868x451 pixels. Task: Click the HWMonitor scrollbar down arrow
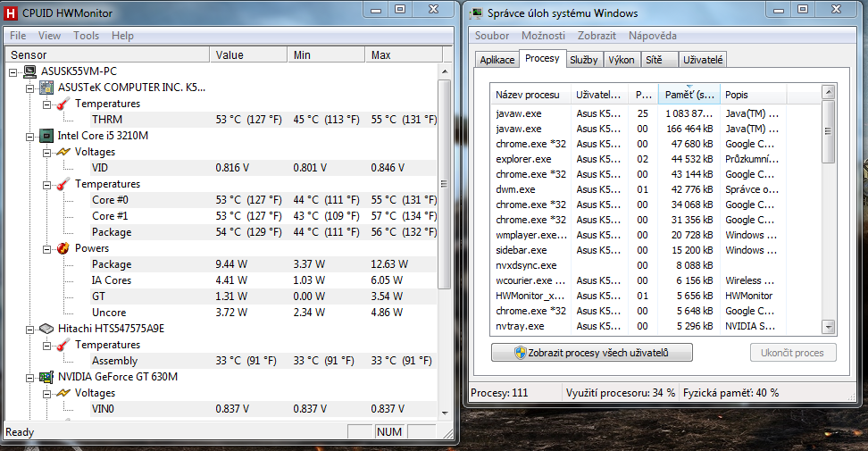[x=445, y=413]
